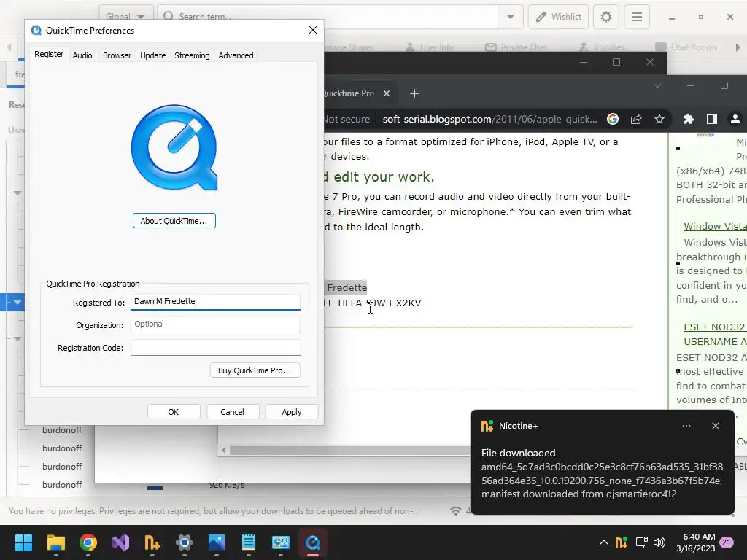Switch to Nicotine+ Chat Rooms tab
Viewport: 747px width, 560px height.
coord(686,47)
